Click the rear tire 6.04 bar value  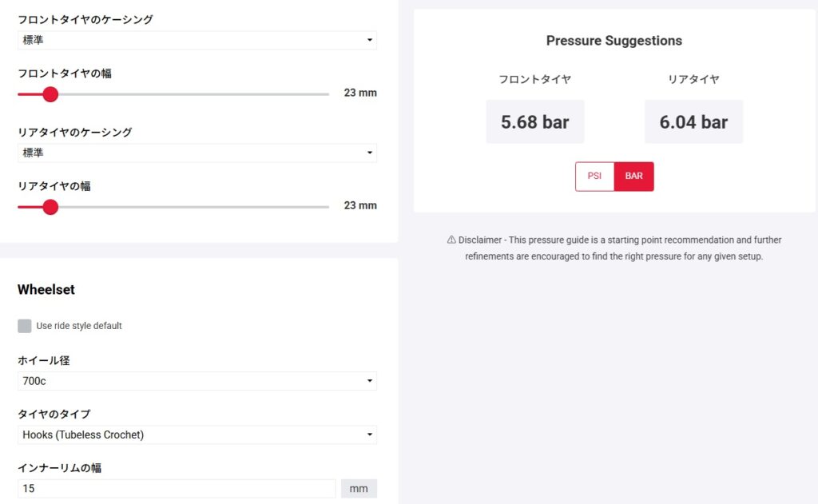point(693,122)
